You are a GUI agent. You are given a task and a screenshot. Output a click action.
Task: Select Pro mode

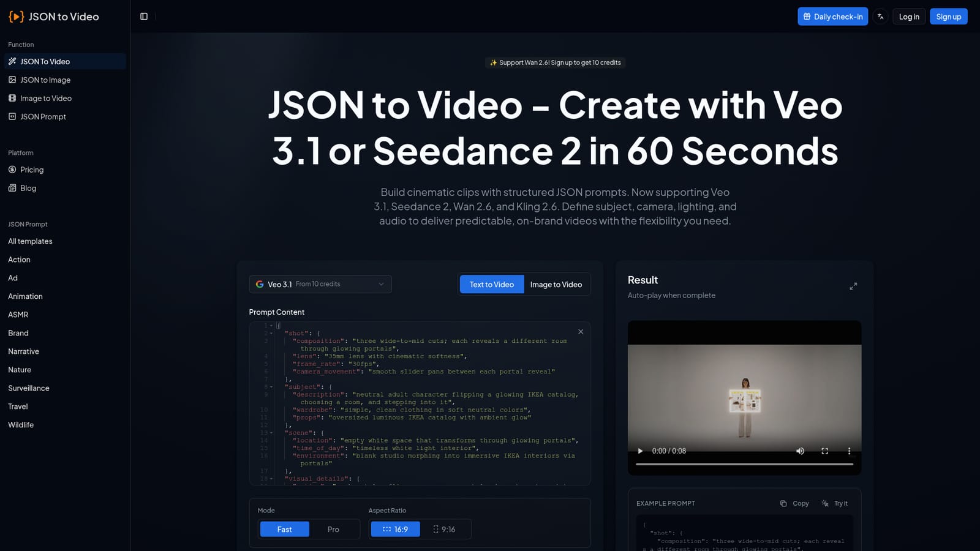tap(333, 529)
